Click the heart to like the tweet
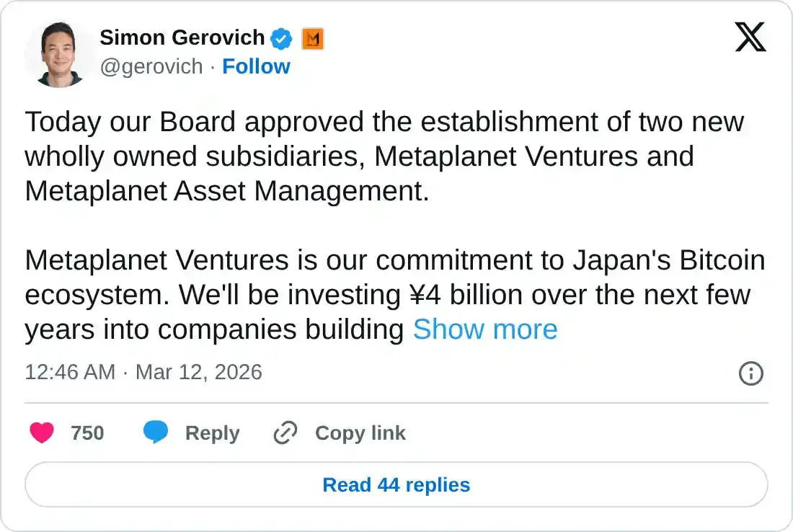The image size is (793, 532). [x=42, y=433]
